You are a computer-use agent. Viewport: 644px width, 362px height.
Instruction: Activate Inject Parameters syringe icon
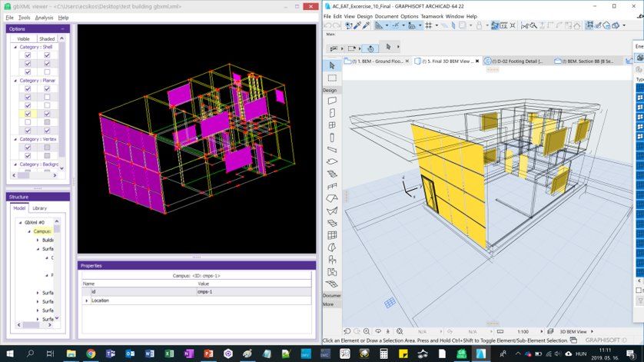[366, 25]
